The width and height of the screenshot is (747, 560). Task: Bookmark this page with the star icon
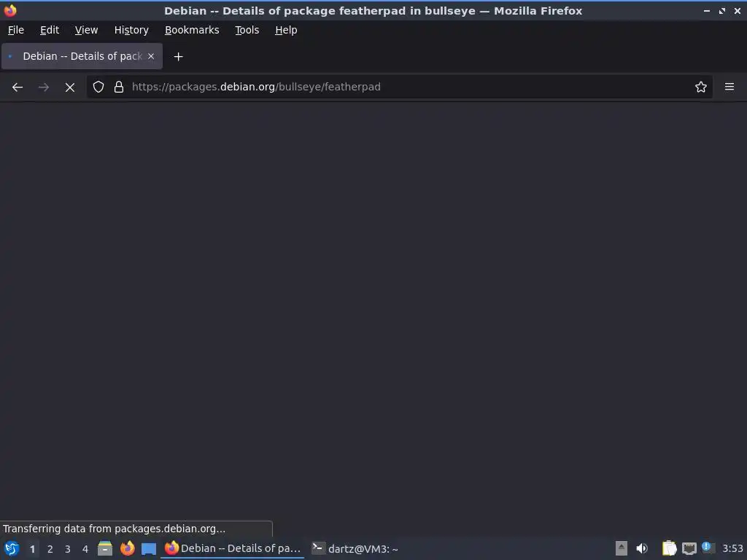coord(701,87)
